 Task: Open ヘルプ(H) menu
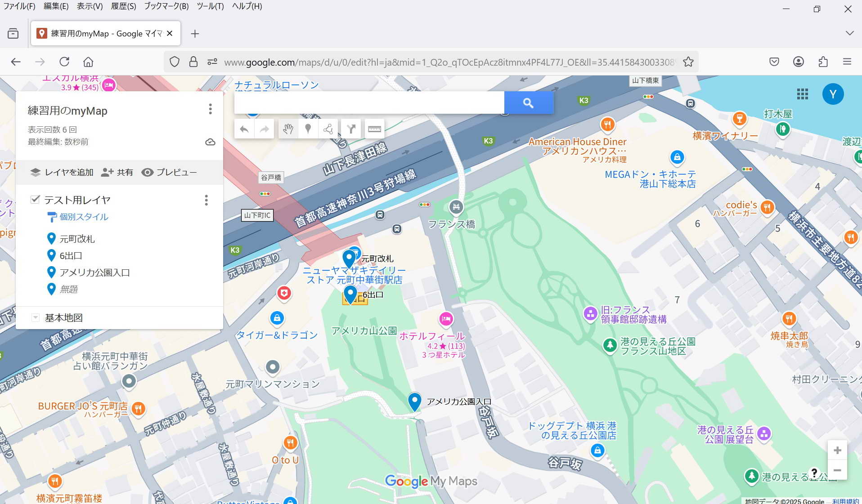[x=247, y=6]
